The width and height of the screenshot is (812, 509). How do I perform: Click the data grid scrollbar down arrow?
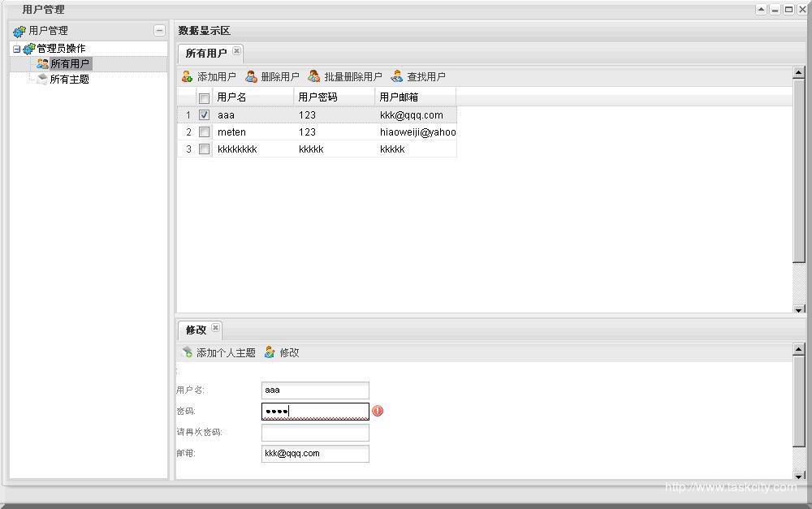[x=798, y=309]
